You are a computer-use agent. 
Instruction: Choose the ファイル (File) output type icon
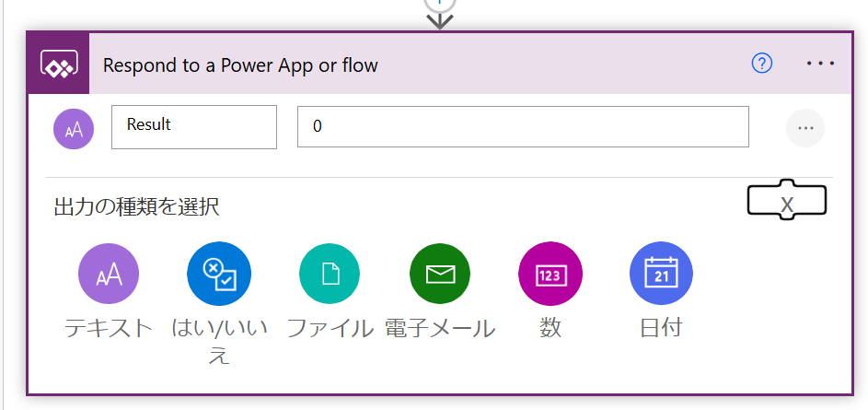(x=330, y=274)
